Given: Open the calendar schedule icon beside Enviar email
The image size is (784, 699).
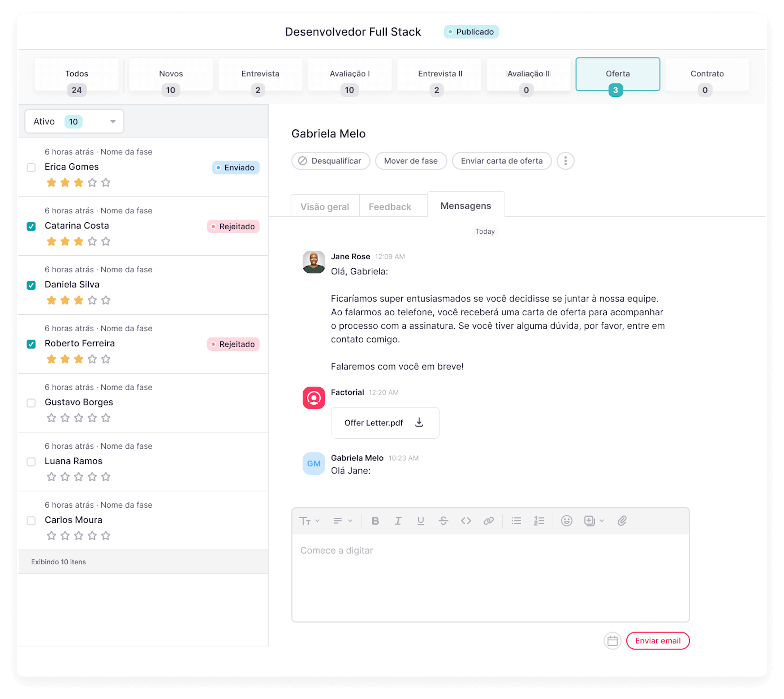Looking at the screenshot, I should click(x=612, y=641).
